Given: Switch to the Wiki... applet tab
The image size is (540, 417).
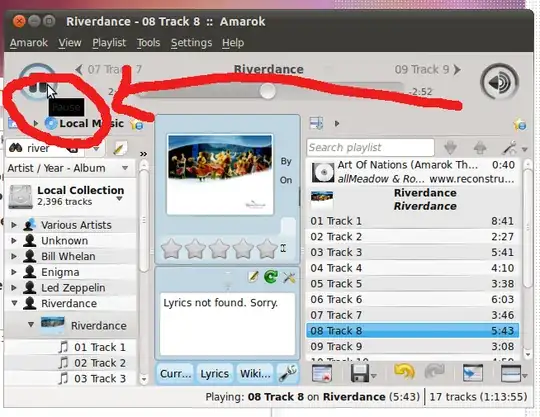Looking at the screenshot, I should click(255, 374).
